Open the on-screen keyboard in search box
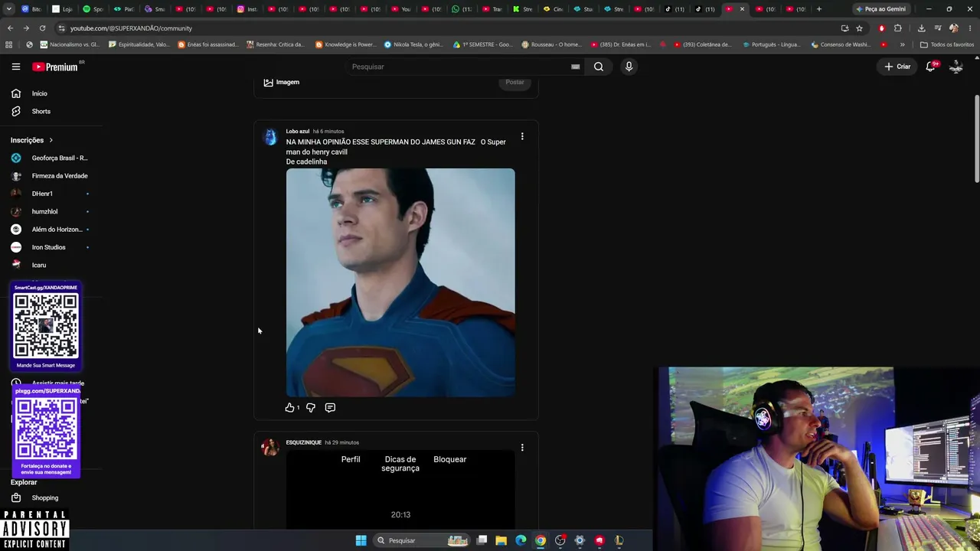The width and height of the screenshot is (980, 551). point(575,67)
